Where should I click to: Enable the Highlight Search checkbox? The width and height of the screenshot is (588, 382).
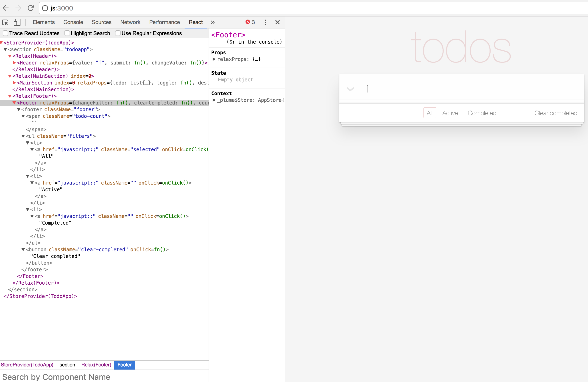click(x=67, y=33)
